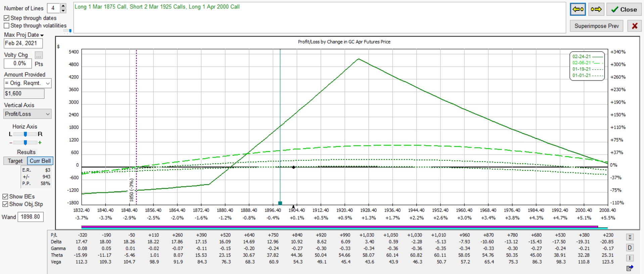Image resolution: width=644 pixels, height=274 pixels.
Task: Click the R label of horizontal axis slider
Action: [x=40, y=134]
